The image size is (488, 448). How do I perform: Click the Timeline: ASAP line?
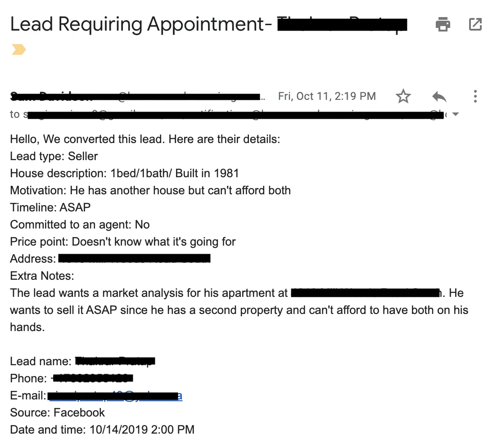click(x=50, y=207)
